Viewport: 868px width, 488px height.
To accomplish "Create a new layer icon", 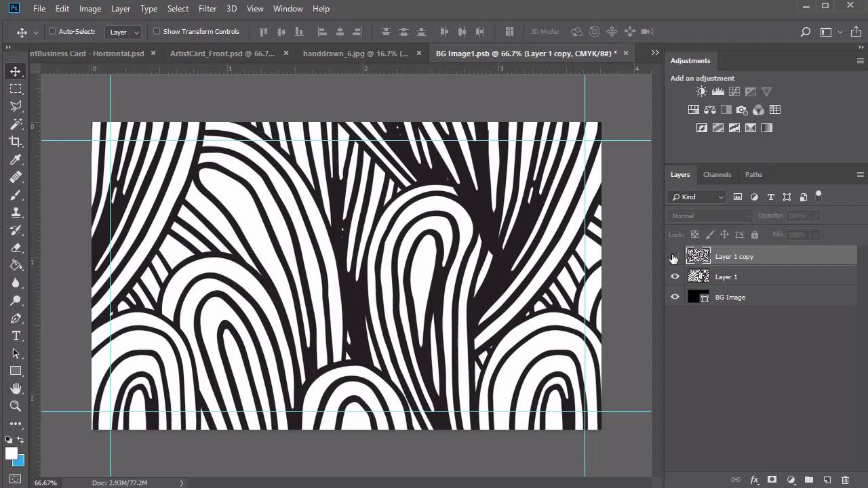I will pos(827,480).
